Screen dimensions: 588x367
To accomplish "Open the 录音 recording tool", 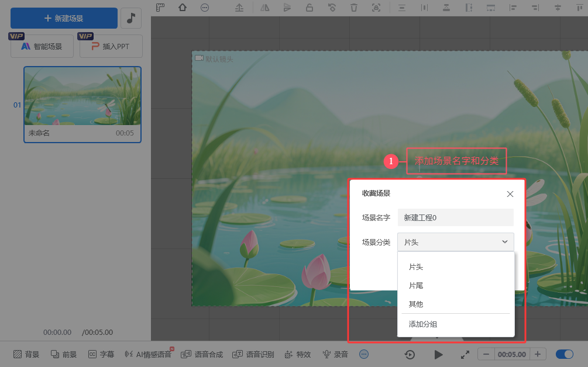I will tap(335, 354).
